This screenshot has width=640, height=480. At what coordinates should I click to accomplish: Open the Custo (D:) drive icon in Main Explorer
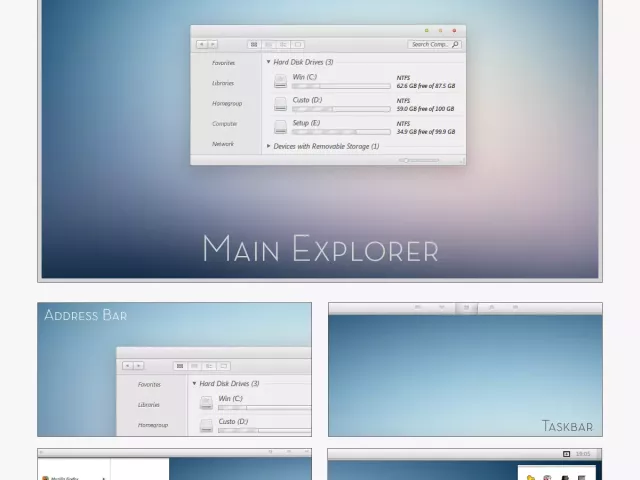click(x=280, y=104)
